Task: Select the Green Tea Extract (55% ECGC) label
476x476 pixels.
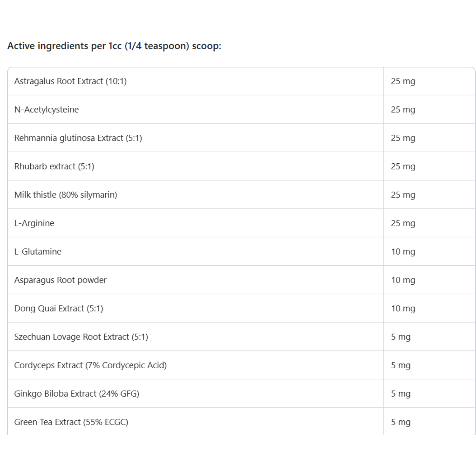Action: coord(71,422)
